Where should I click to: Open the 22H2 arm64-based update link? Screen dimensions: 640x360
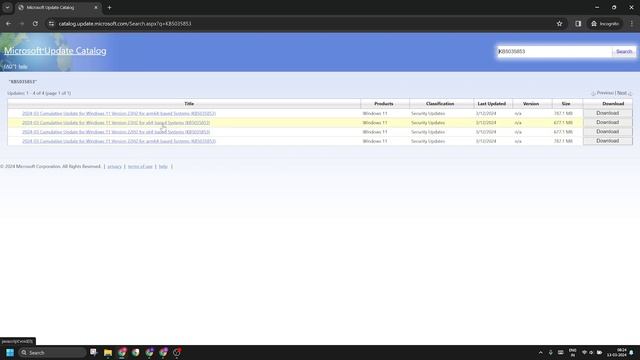(x=119, y=141)
